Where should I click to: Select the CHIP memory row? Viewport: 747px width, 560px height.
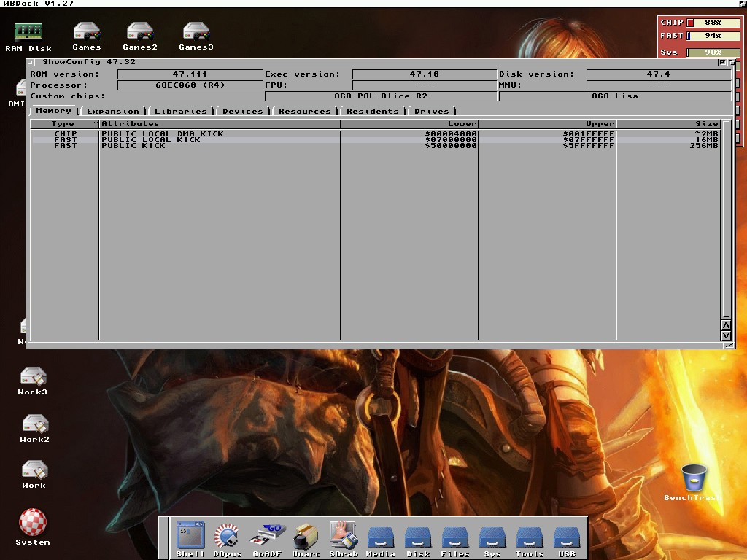click(x=375, y=134)
